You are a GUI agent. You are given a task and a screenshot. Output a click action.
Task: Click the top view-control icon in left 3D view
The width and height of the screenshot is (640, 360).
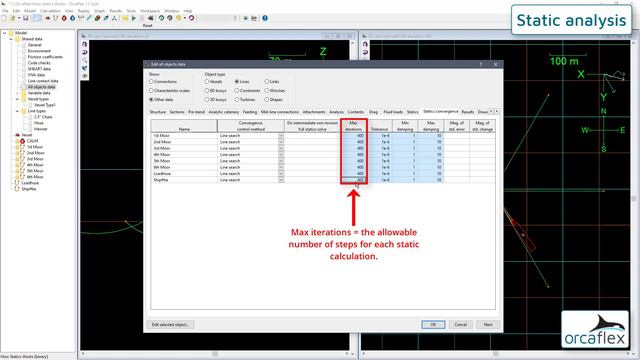tap(84, 44)
